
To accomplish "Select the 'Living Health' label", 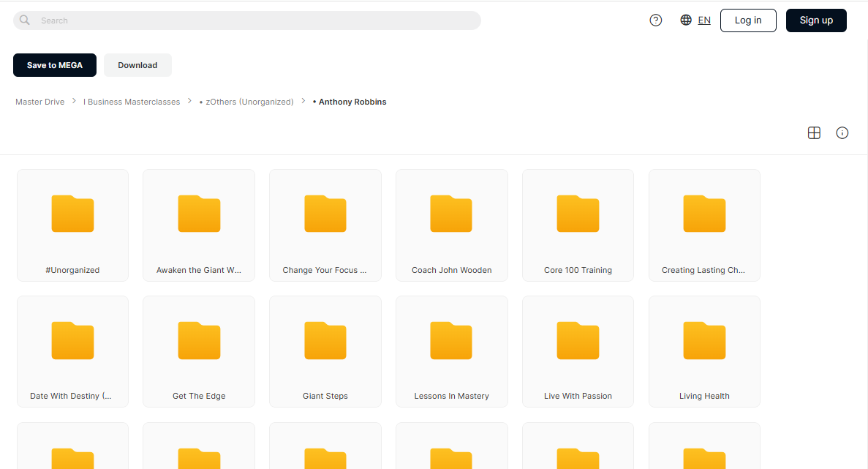I will 704,396.
